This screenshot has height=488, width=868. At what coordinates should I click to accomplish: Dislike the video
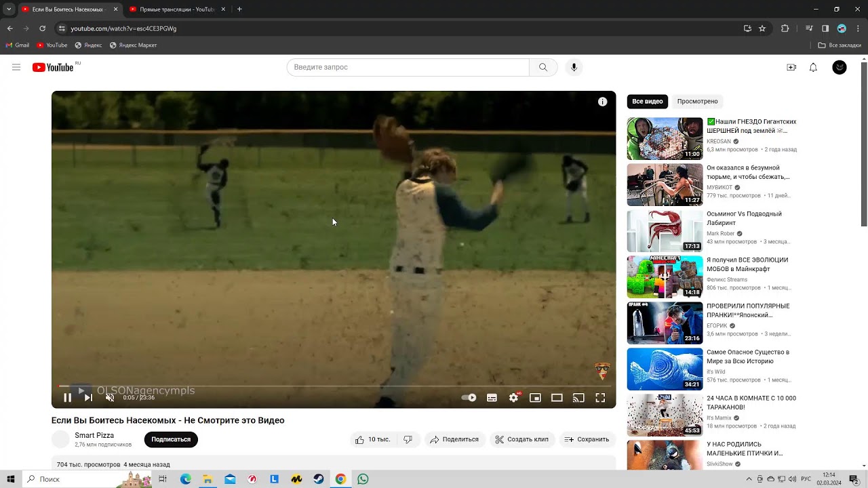pyautogui.click(x=408, y=439)
